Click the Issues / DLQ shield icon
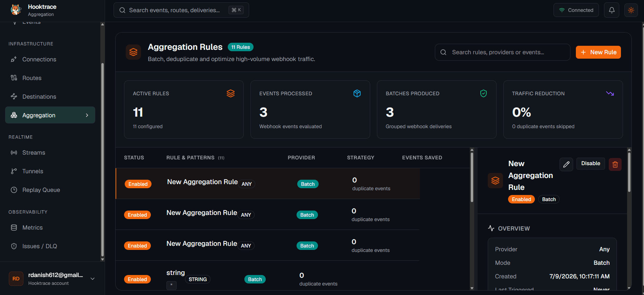Screen dimensions: 644x295 [x=14, y=246]
